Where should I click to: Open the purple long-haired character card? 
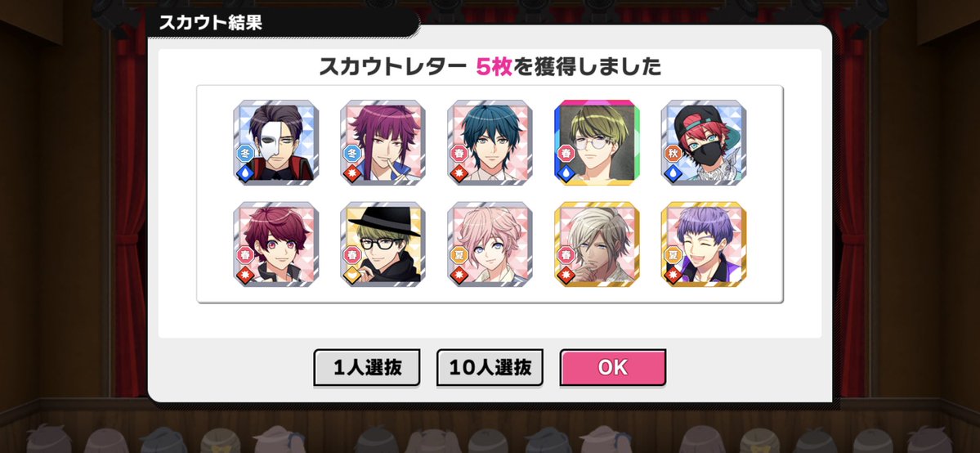pyautogui.click(x=383, y=142)
